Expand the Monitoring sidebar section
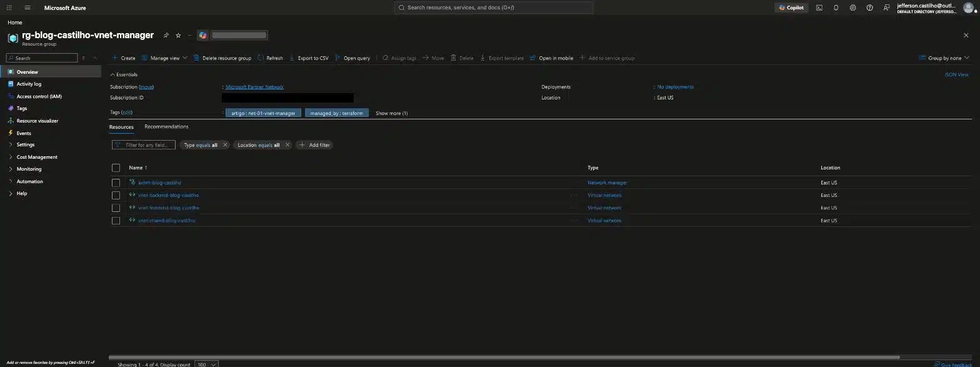Screen dimensions: 980x367 pos(11,169)
